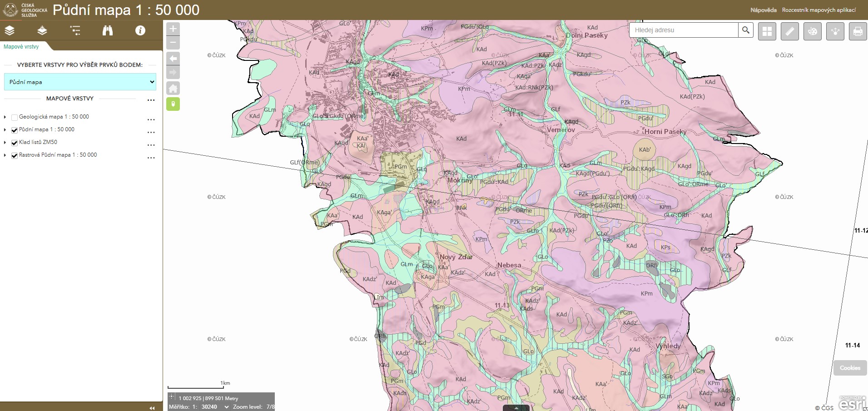
Task: Open the basemap gallery grid icon
Action: click(x=767, y=31)
